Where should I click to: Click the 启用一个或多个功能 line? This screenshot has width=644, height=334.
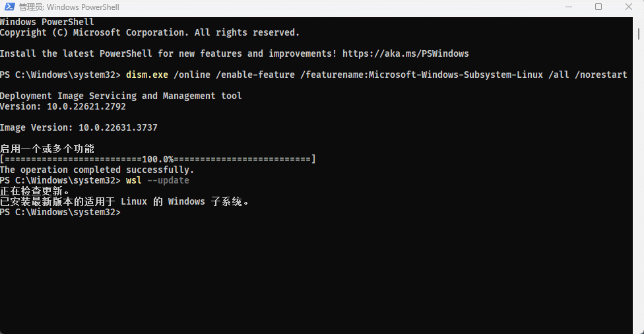(47, 149)
